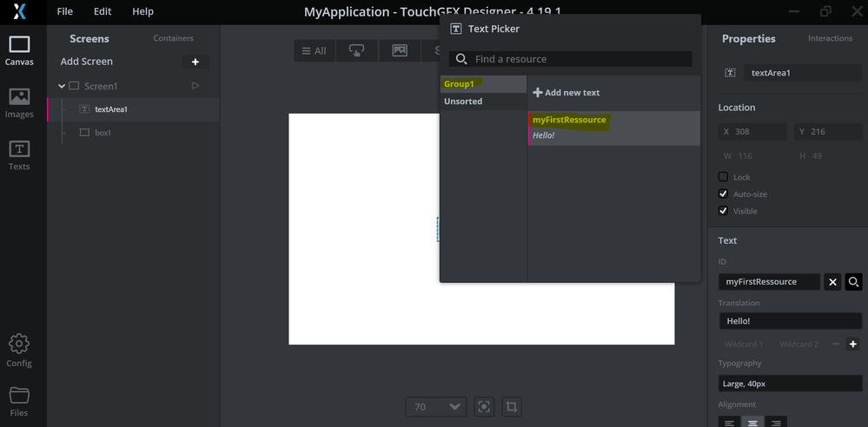Screen dimensions: 868x427
Task: Click the TouchGFX X logo
Action: point(20,11)
